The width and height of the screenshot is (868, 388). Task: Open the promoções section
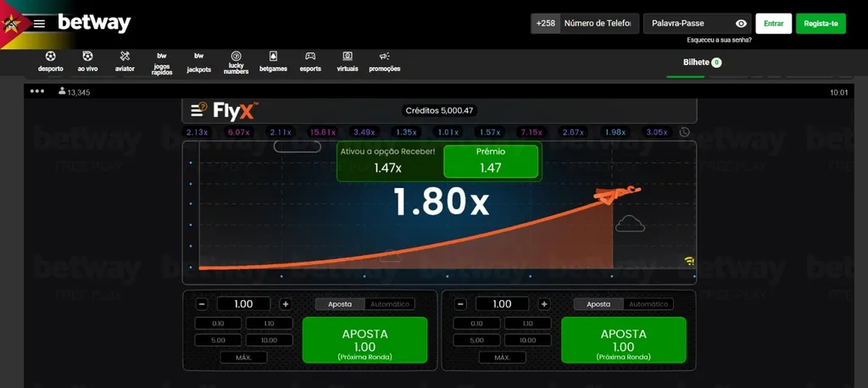[384, 62]
